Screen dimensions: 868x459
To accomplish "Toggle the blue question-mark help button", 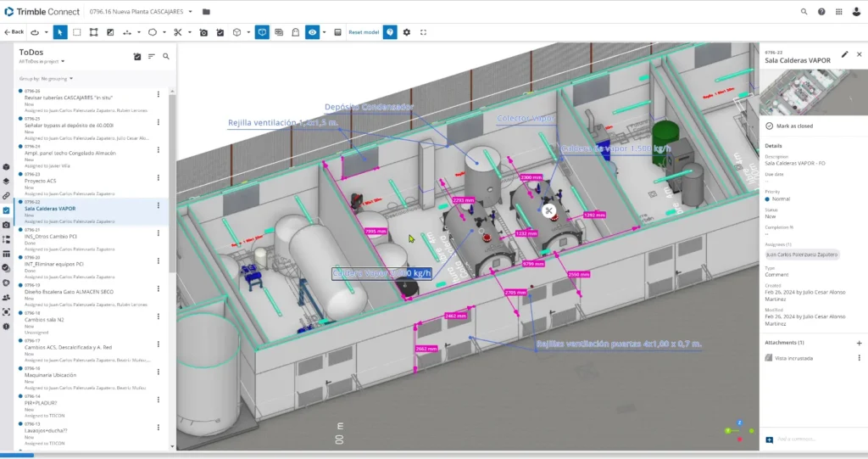I will pos(390,32).
